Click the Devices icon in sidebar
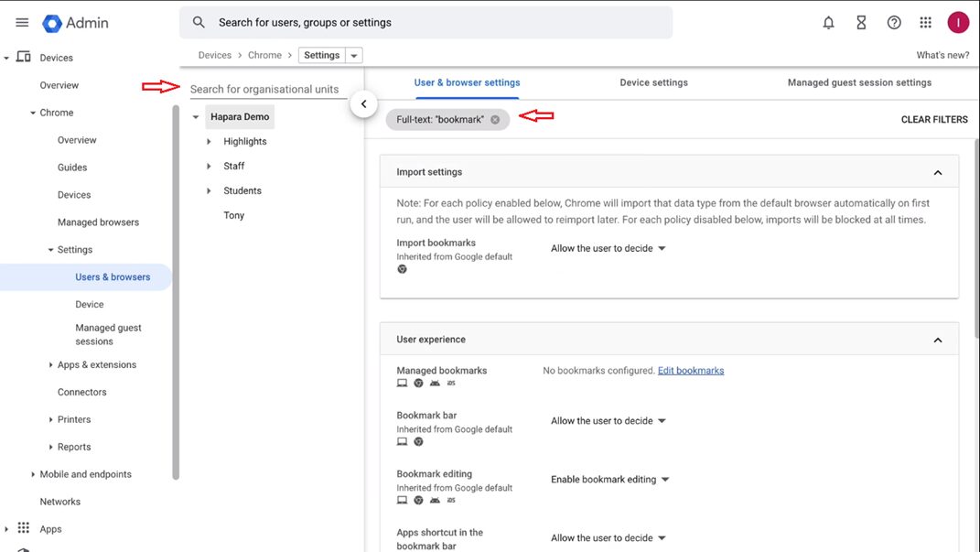Screen dimensions: 980x552 [23, 57]
